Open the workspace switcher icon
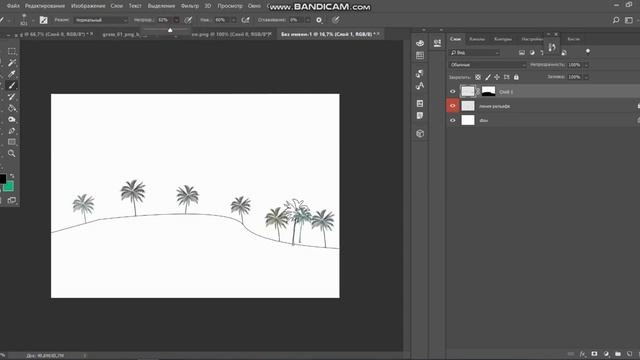640x360 pixels. (629, 20)
